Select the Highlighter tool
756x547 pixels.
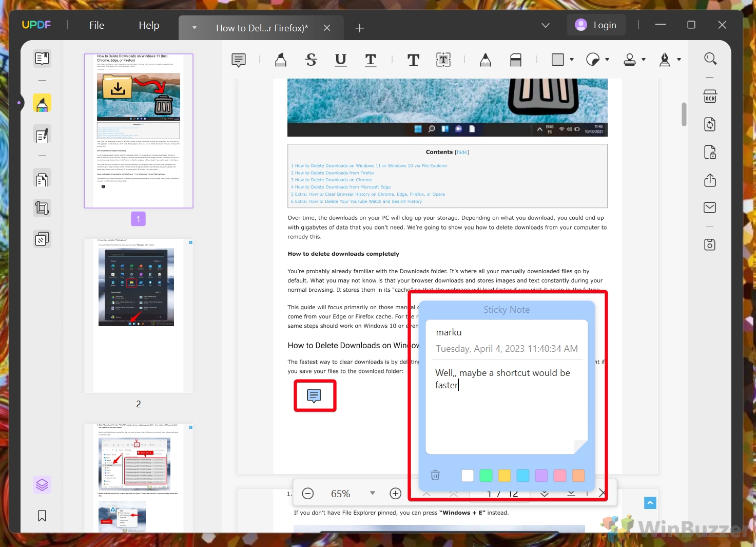tap(280, 60)
